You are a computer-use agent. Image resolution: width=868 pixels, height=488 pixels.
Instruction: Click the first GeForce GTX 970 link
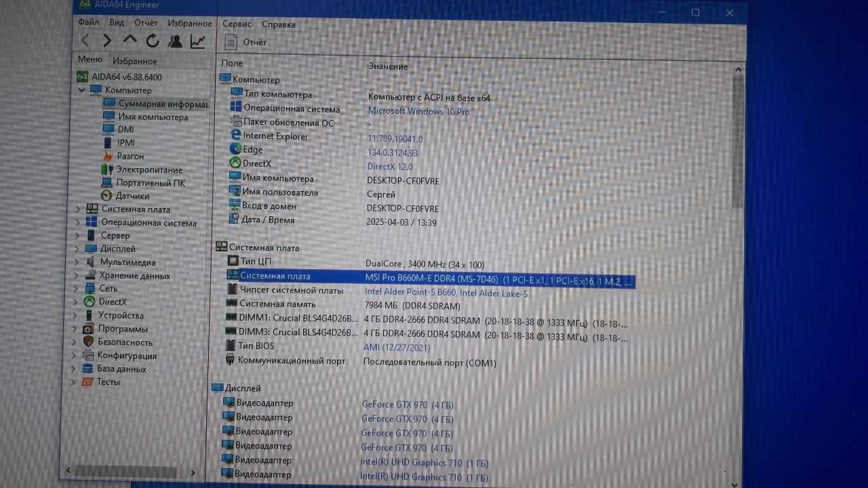[x=408, y=405]
